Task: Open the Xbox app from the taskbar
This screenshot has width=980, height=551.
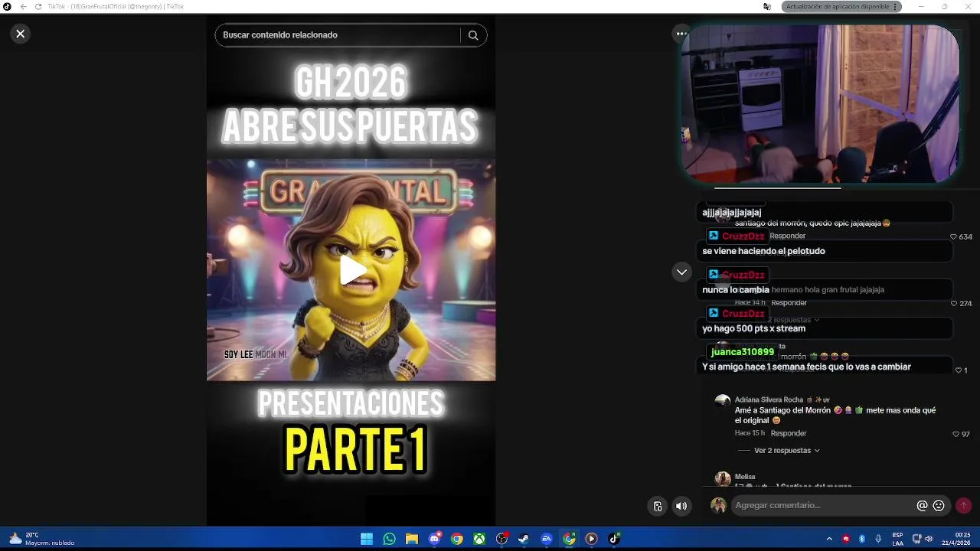Action: pos(479,539)
